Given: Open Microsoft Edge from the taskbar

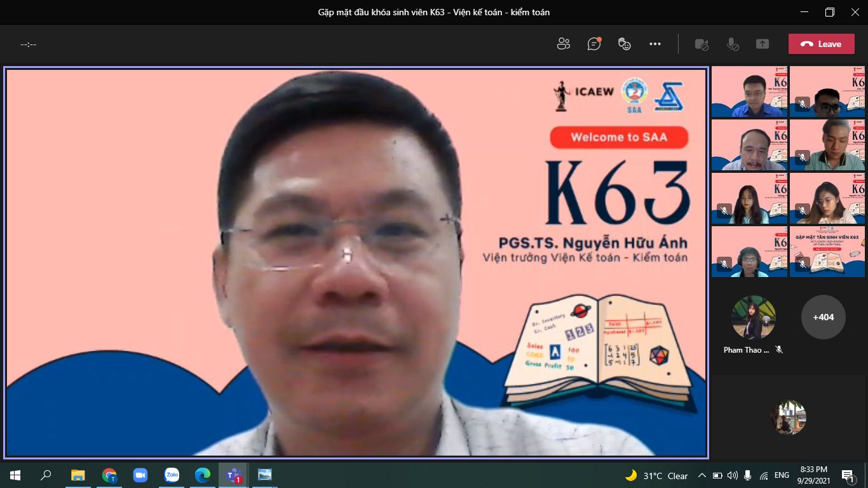Looking at the screenshot, I should 202,475.
